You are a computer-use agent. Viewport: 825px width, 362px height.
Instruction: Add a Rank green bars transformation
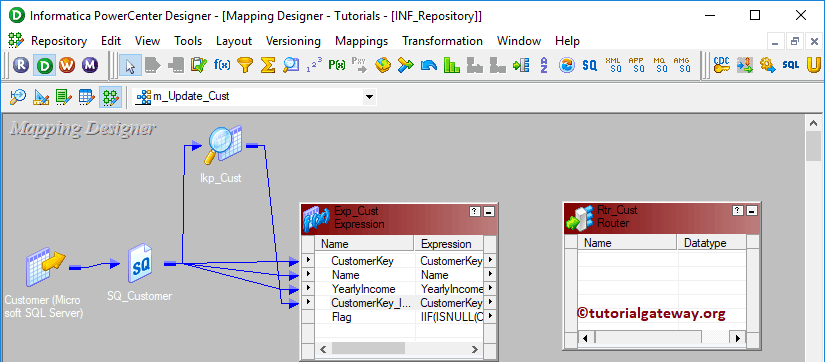coord(451,65)
